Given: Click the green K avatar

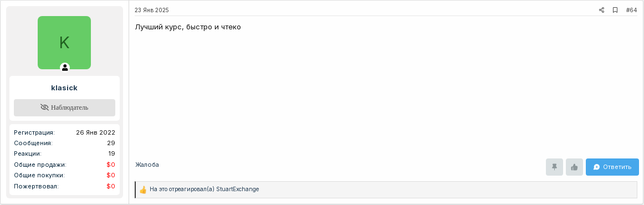Looking at the screenshot, I should pyautogui.click(x=64, y=43).
